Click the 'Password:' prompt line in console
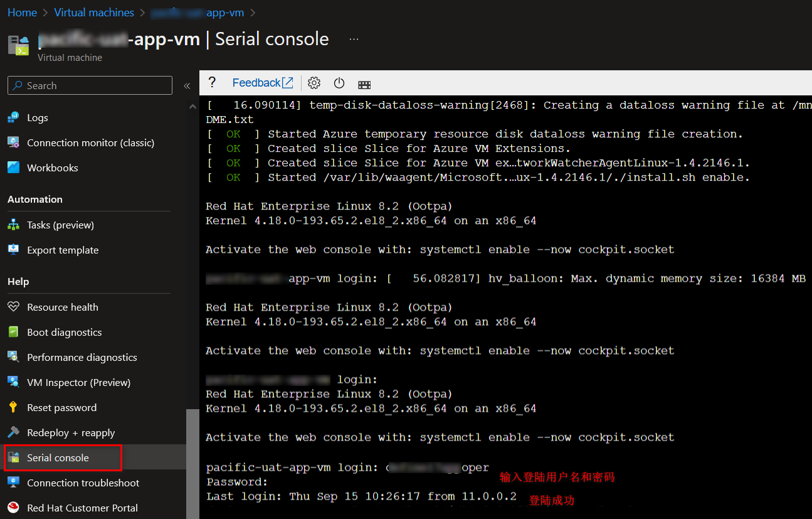This screenshot has width=812, height=519. tap(237, 482)
